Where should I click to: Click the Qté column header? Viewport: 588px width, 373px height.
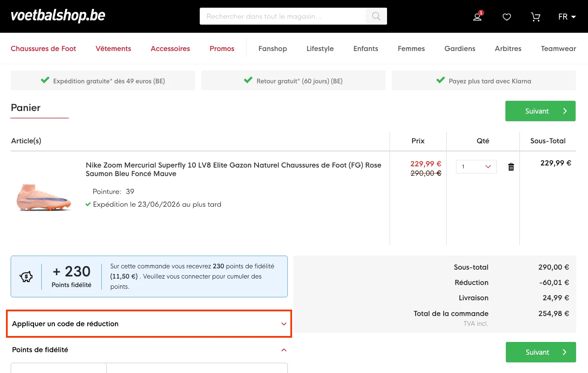click(483, 141)
